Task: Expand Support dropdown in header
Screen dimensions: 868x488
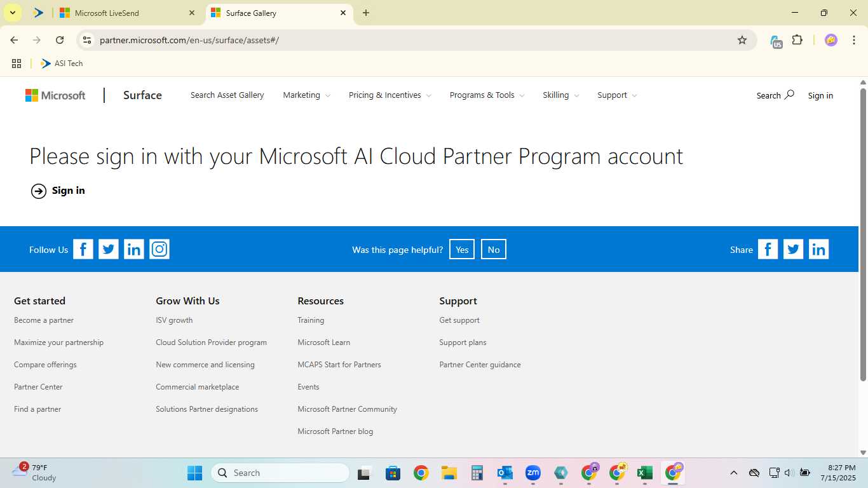Action: pyautogui.click(x=616, y=95)
